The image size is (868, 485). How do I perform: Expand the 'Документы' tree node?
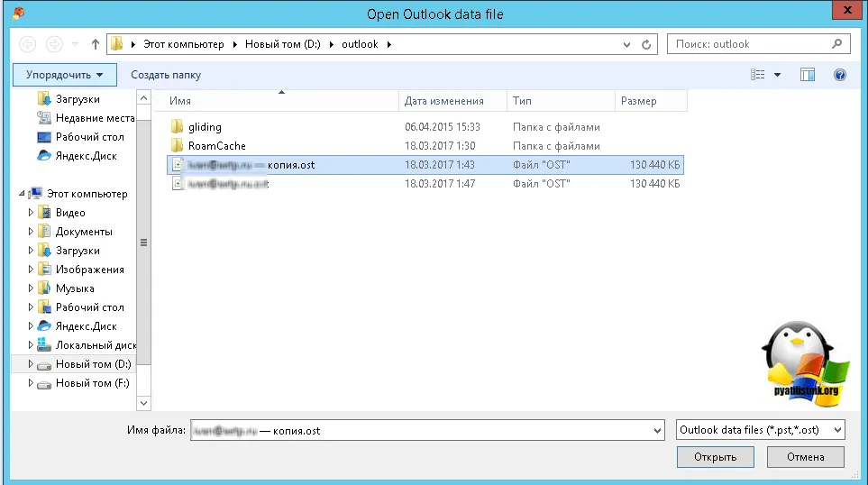[x=31, y=231]
